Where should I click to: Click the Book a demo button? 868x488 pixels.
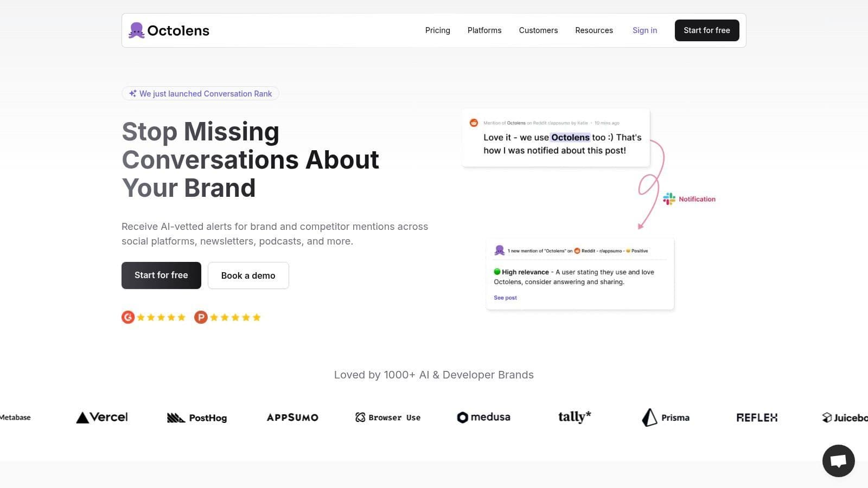(x=248, y=275)
